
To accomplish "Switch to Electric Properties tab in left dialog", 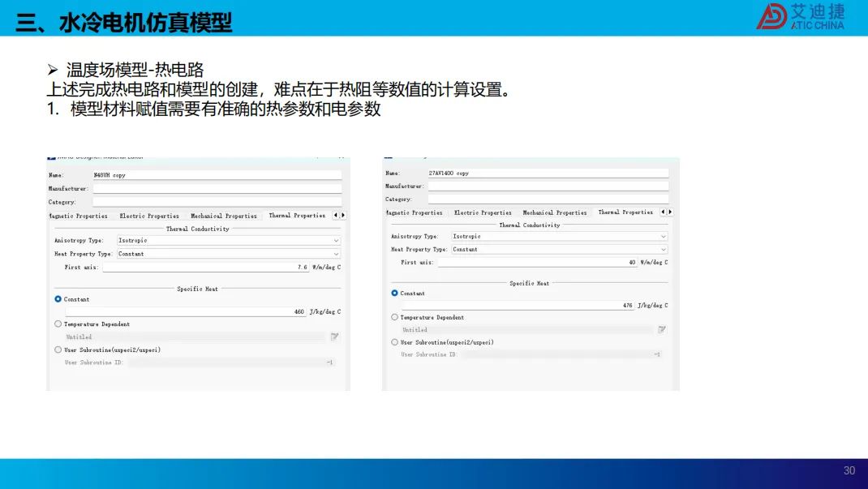I will (149, 216).
